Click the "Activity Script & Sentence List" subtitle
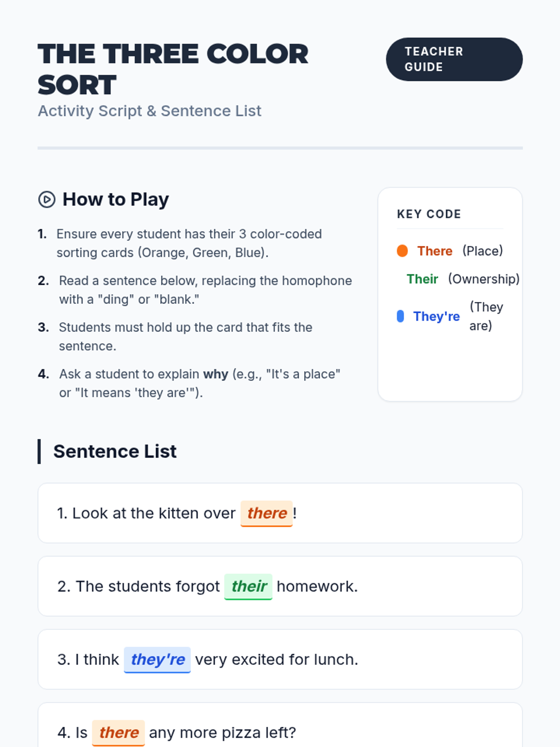The width and height of the screenshot is (560, 747). (149, 111)
